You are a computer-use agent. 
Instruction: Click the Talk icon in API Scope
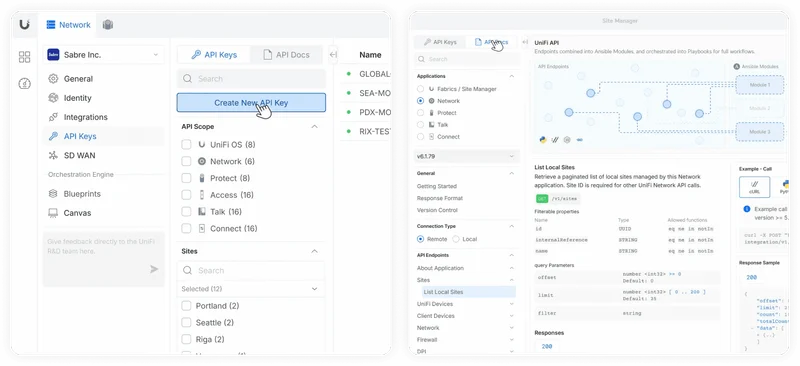[x=202, y=212]
